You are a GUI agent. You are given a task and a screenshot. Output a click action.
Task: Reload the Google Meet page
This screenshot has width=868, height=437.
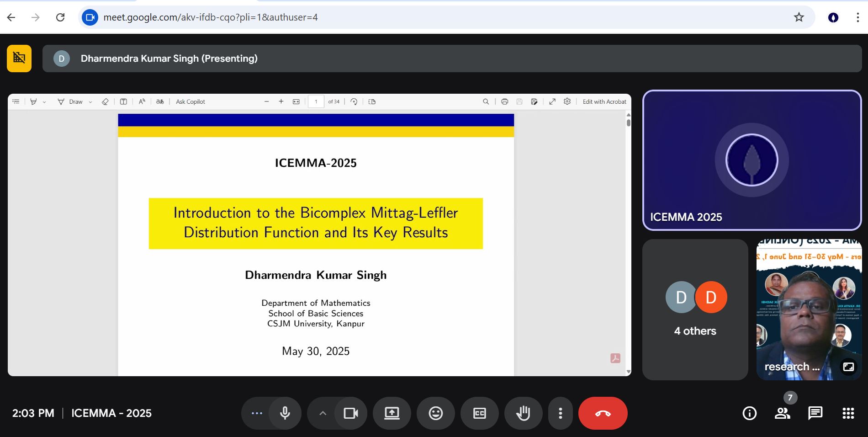(x=60, y=17)
